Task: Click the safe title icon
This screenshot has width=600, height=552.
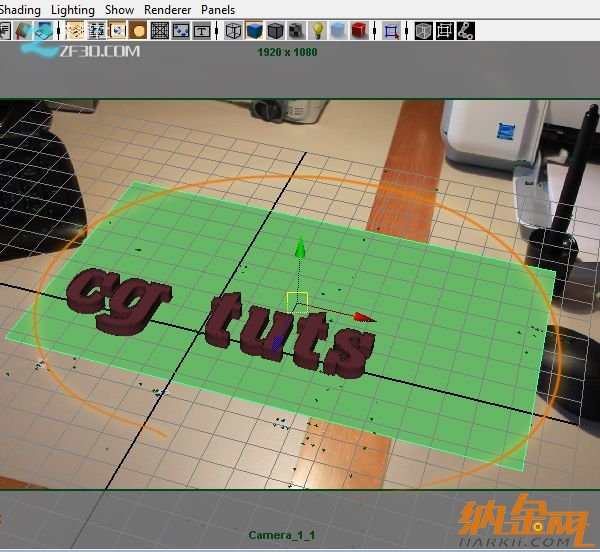Action: point(201,31)
